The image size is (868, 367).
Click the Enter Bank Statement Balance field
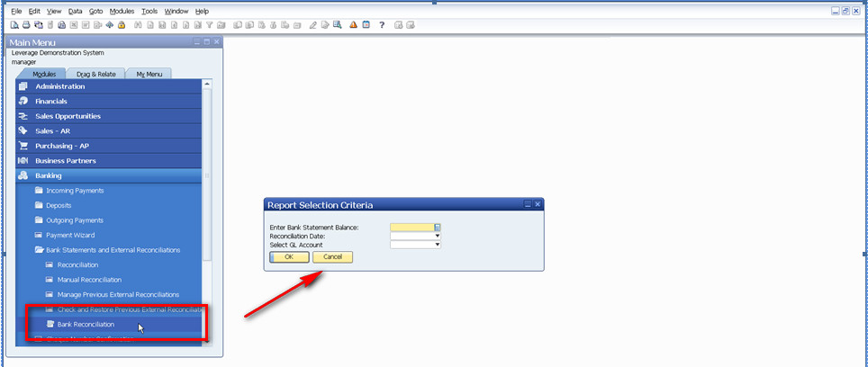click(411, 228)
